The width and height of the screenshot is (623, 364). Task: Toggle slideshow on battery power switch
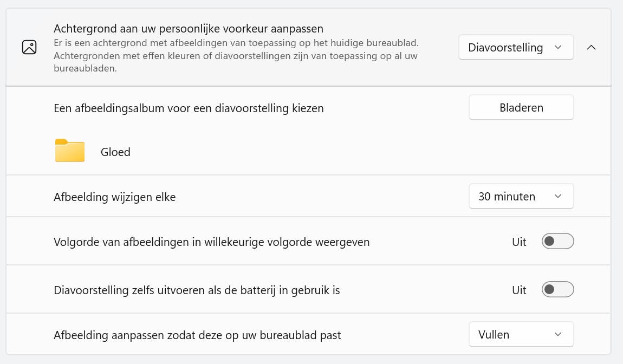pos(557,290)
